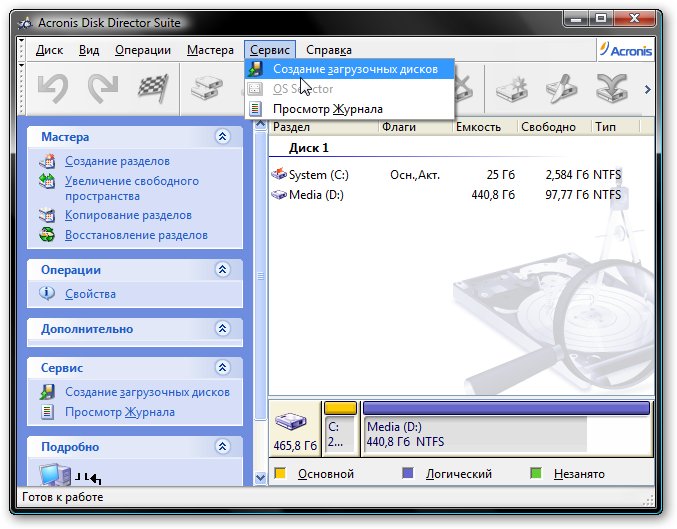The width and height of the screenshot is (677, 529).
Task: Click floppy icon in sidebar Сервис panel
Action: point(47,392)
